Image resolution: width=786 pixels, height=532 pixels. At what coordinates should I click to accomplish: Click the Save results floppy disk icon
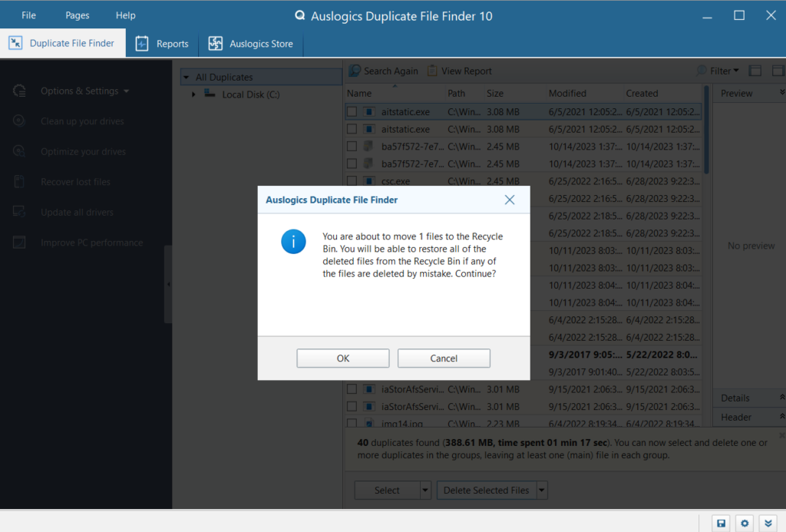pos(721,523)
